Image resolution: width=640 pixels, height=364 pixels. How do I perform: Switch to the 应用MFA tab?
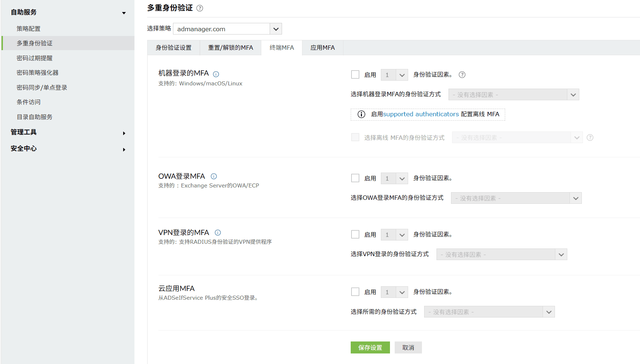[322, 48]
